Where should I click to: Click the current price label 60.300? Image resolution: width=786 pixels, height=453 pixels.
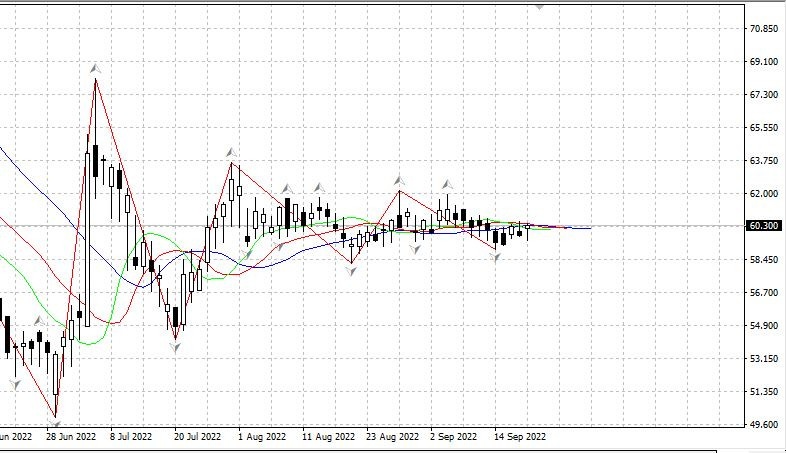764,226
